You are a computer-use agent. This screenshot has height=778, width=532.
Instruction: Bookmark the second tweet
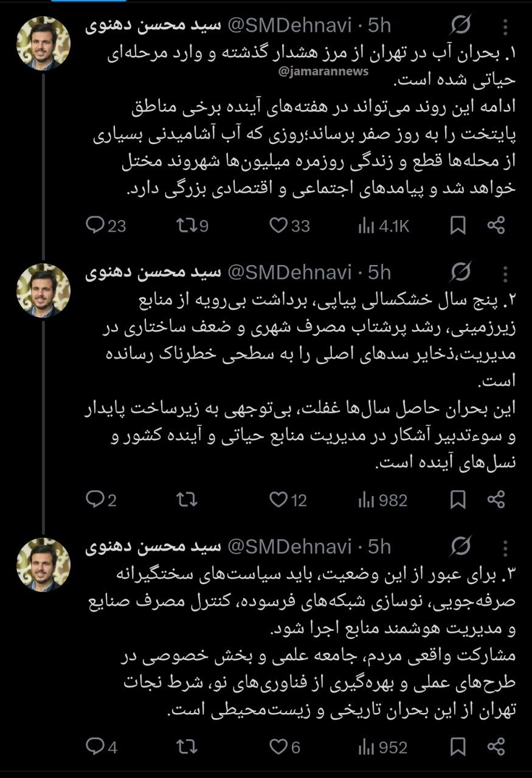pyautogui.click(x=458, y=500)
